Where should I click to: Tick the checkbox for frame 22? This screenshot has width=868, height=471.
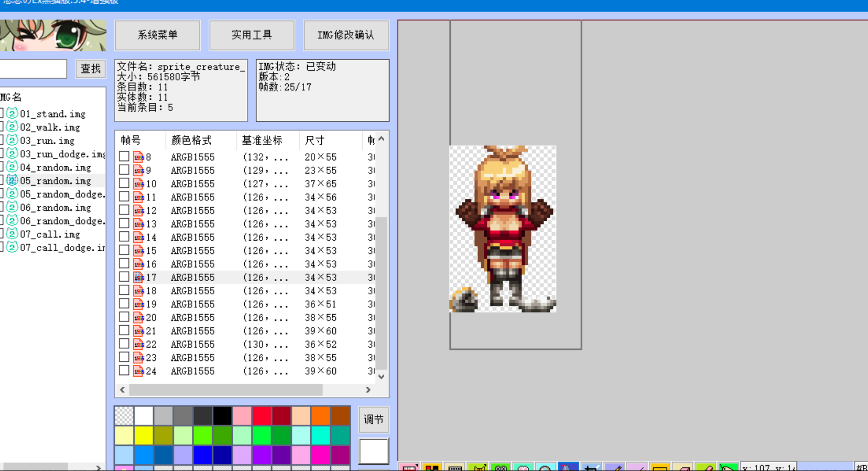click(x=124, y=344)
